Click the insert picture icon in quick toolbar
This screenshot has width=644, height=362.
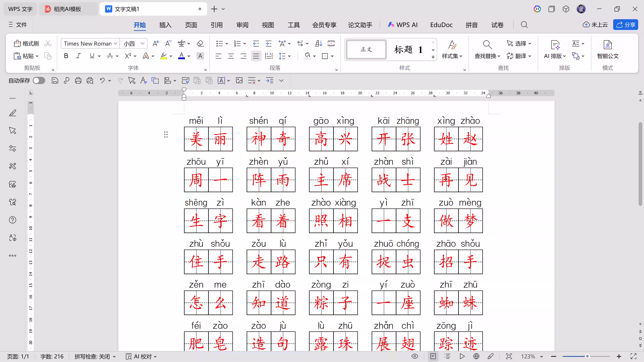[239, 80]
